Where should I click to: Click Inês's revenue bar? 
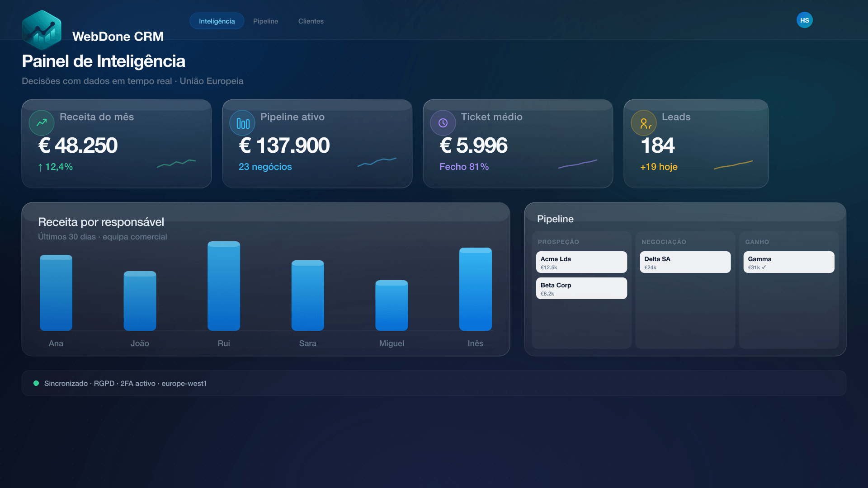point(476,289)
